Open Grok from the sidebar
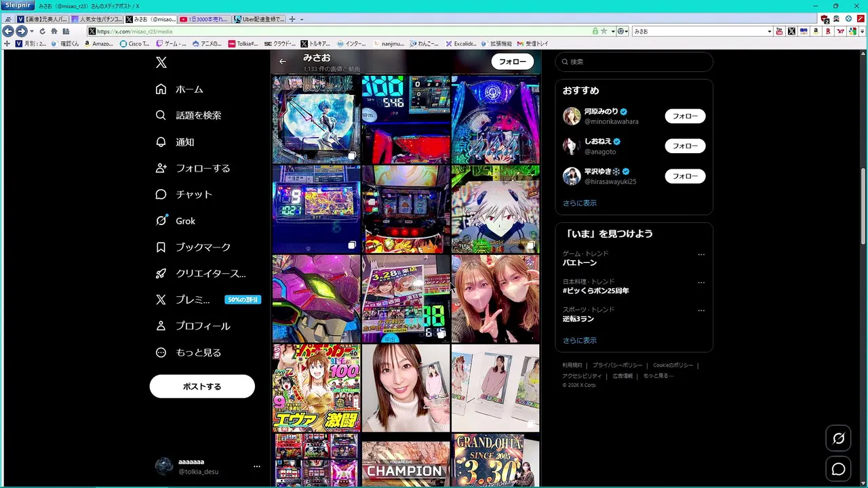868x488 pixels. 175,221
